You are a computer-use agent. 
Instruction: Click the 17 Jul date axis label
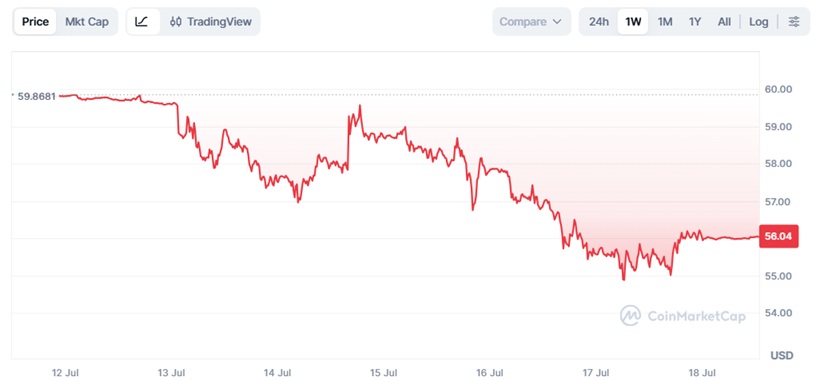pos(596,373)
